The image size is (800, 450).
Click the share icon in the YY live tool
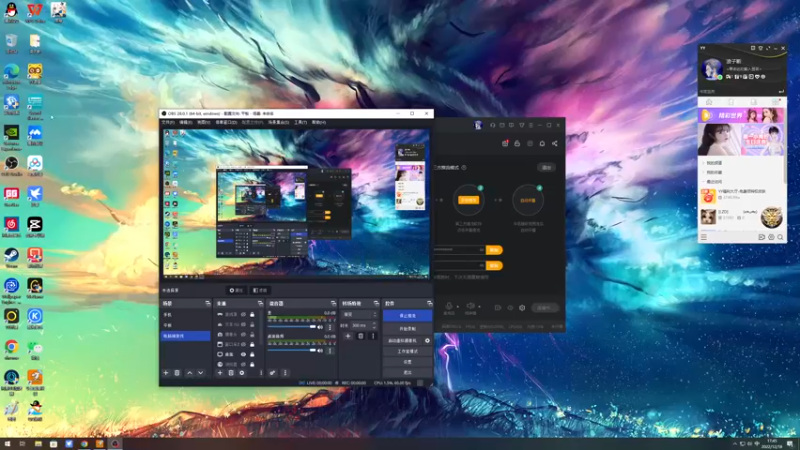pos(555,143)
